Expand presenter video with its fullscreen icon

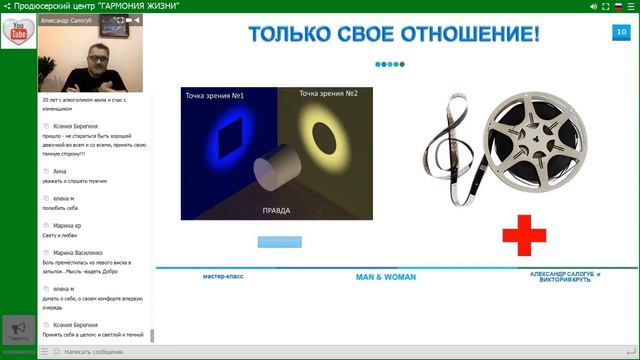coord(120,20)
